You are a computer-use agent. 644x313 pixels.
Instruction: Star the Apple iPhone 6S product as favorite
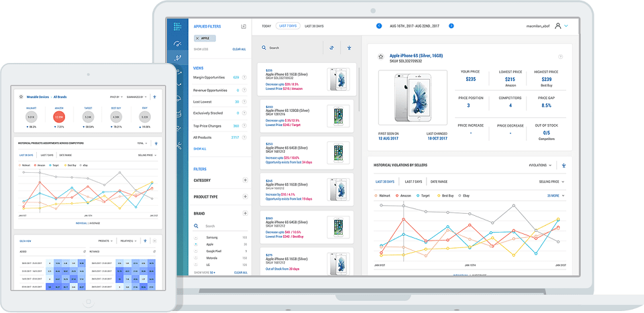point(382,57)
